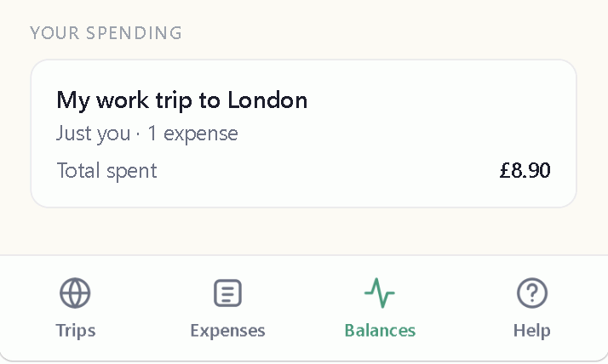Click blank space inside trip card right side
Image resolution: width=608 pixels, height=364 pixels.
click(x=446, y=117)
